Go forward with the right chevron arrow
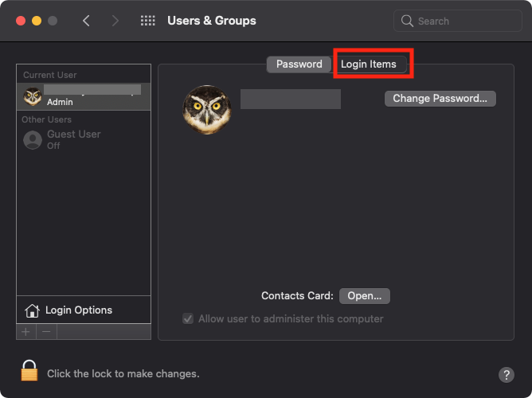This screenshot has width=532, height=398. point(115,21)
